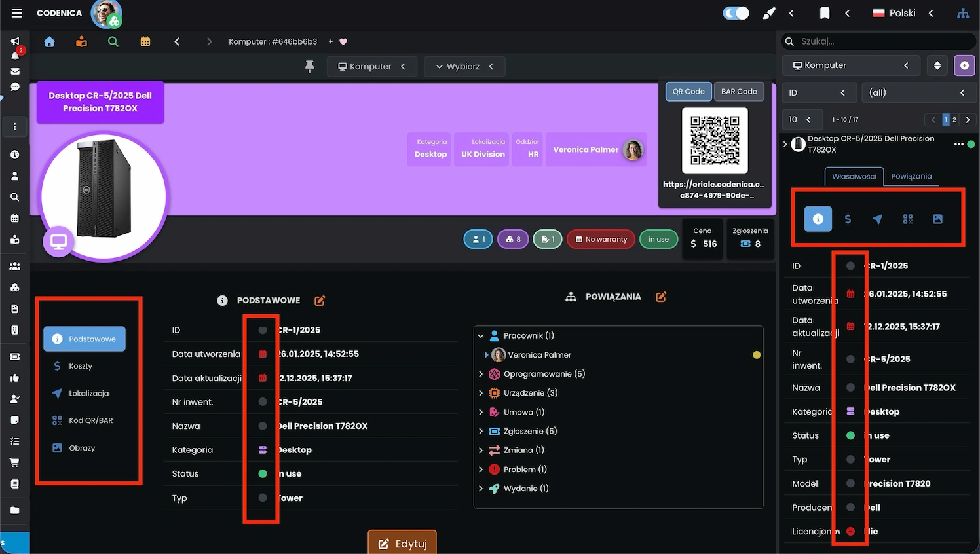Click the green status dot on Desktop CR-5/2025 item
This screenshot has height=554, width=980.
pos(971,143)
